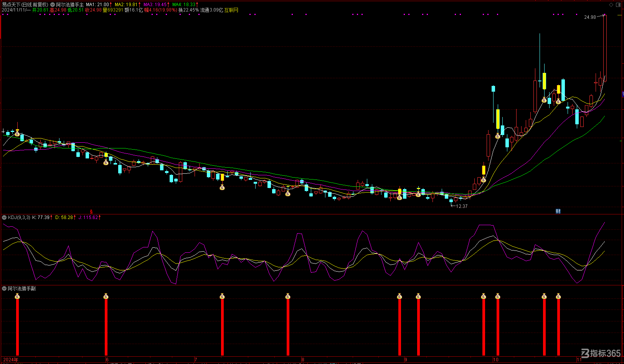Click month 9 on the time axis
Image resolution: width=624 pixels, height=364 pixels.
point(406,360)
